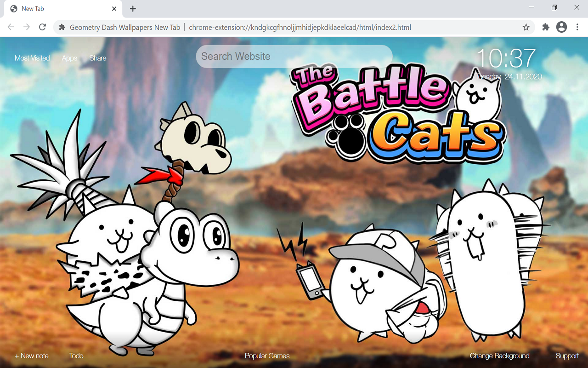Viewport: 588px width, 368px height.
Task: Open a new tab with the plus button
Action: point(133,9)
